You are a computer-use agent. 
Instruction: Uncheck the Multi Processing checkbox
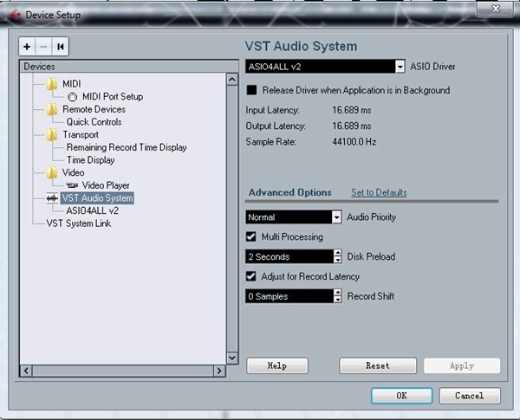pos(251,236)
